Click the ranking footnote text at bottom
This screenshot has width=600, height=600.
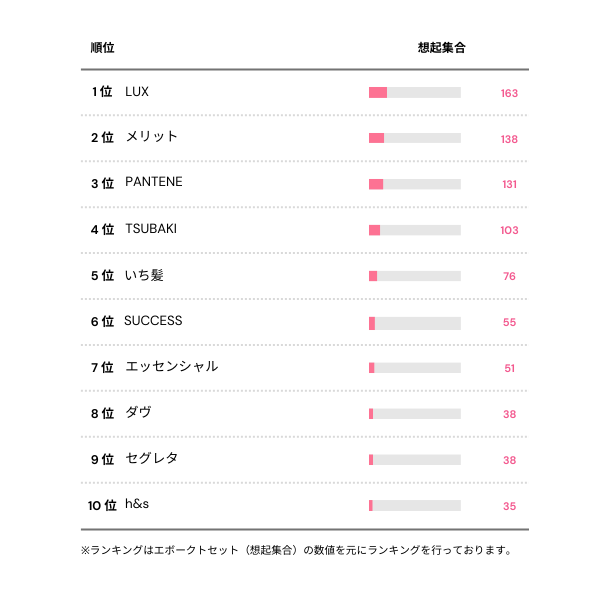297,550
